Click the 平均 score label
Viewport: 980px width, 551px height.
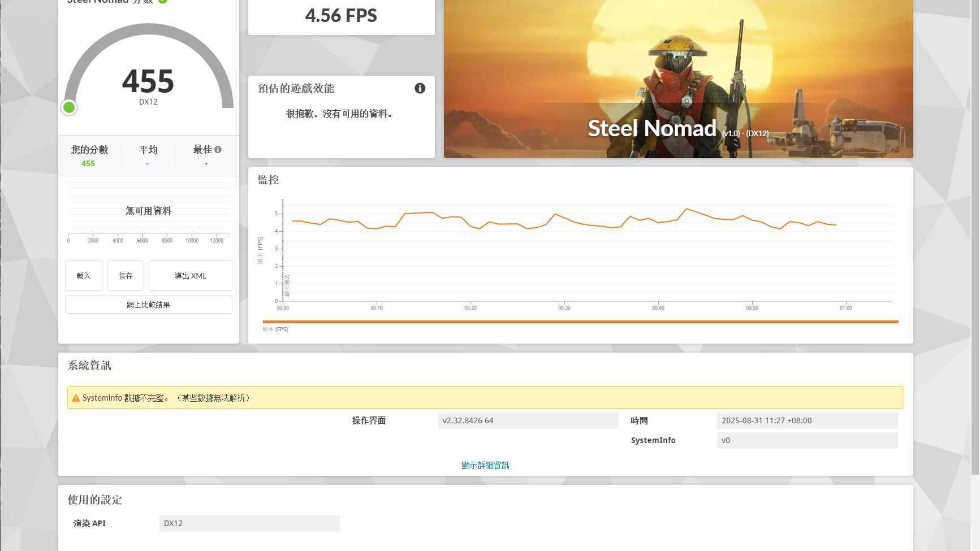pyautogui.click(x=148, y=150)
